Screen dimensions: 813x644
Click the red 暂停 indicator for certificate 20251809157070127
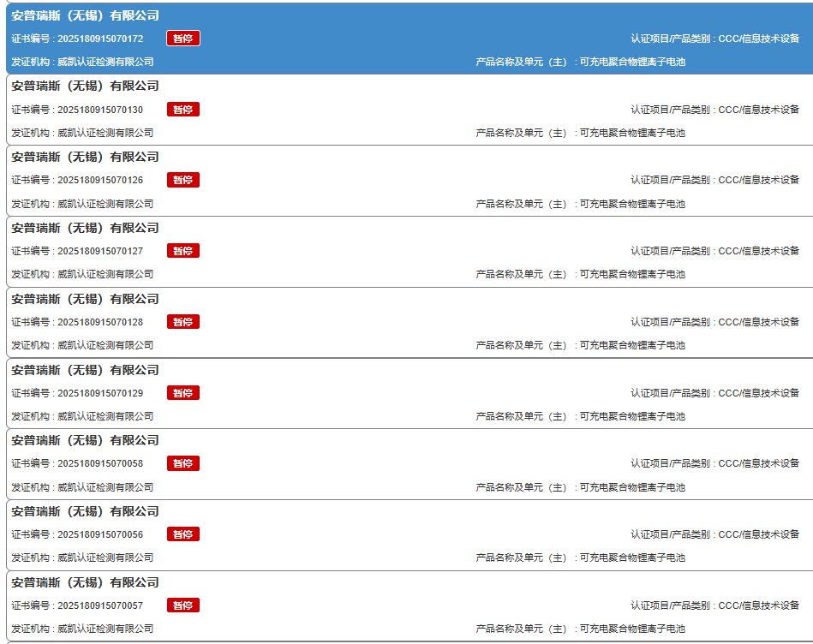point(182,250)
